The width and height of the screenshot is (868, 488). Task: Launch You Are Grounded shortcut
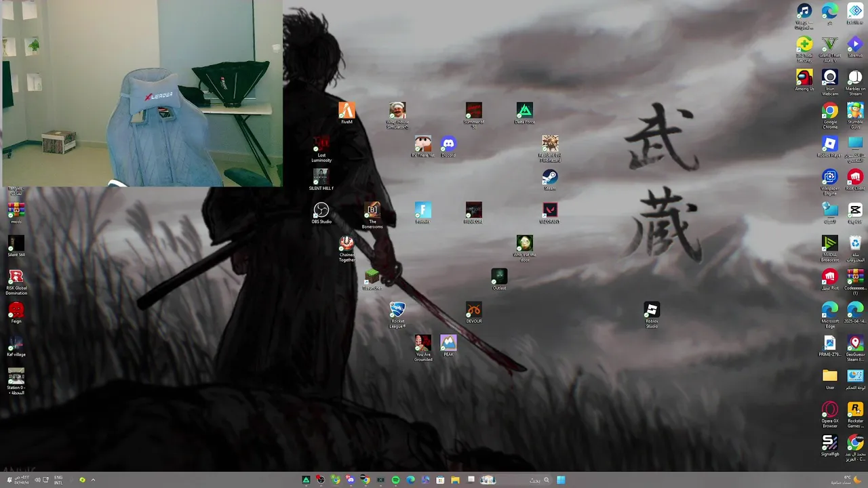(x=423, y=348)
